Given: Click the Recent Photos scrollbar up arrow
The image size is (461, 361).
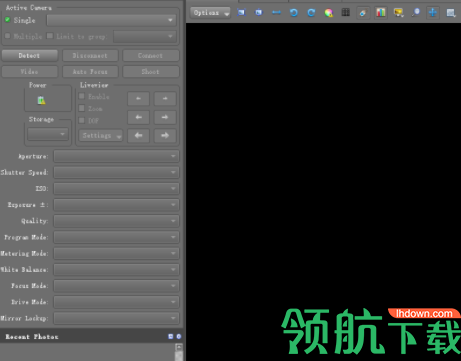Looking at the screenshot, I should (x=179, y=347).
